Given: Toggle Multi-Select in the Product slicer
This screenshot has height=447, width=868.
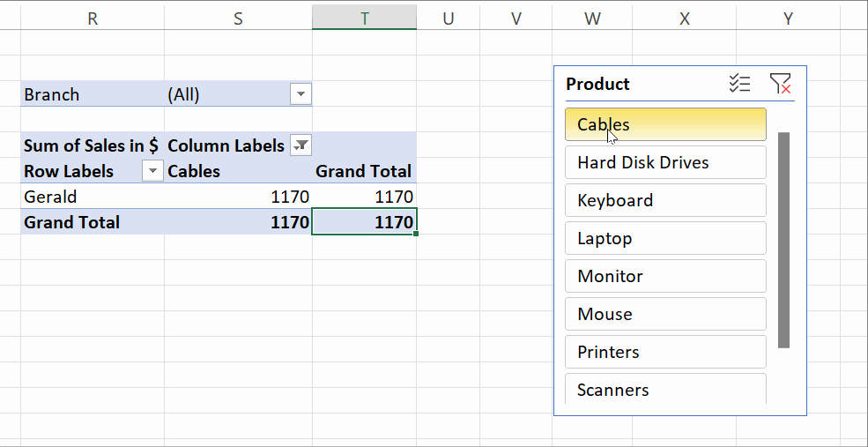Looking at the screenshot, I should click(739, 84).
